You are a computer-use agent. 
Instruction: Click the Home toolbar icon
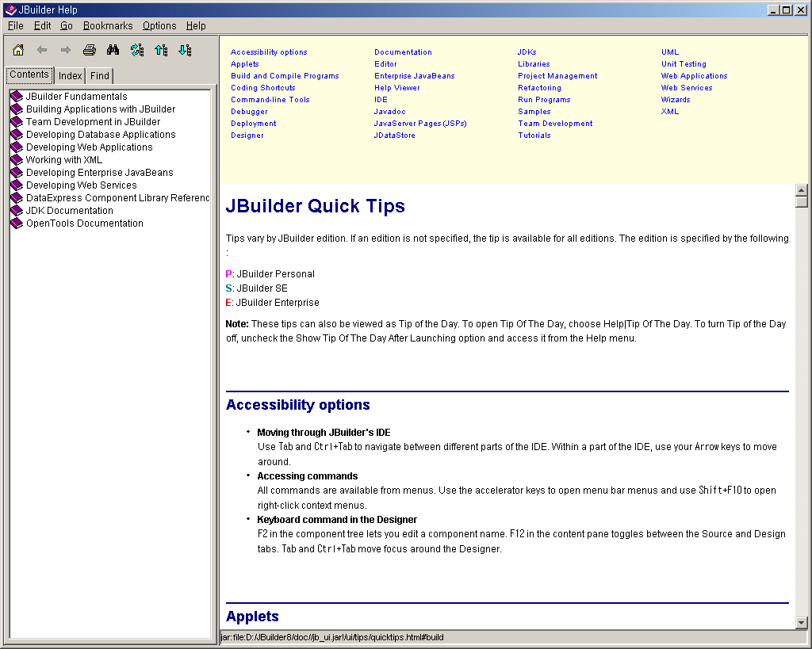(x=18, y=50)
